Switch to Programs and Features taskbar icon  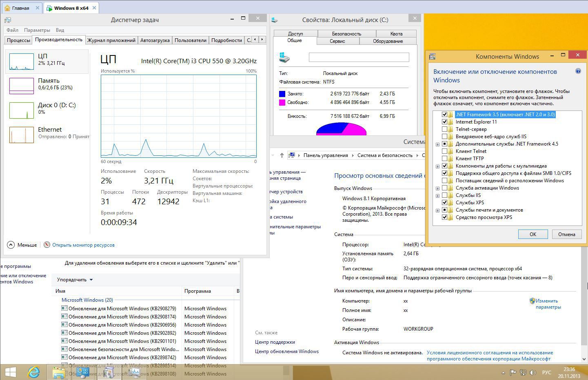click(x=109, y=372)
